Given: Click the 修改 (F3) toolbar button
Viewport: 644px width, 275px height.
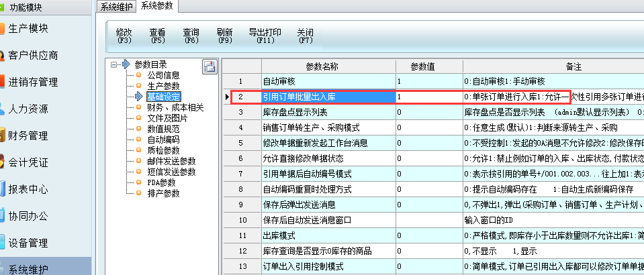Looking at the screenshot, I should click(x=124, y=36).
